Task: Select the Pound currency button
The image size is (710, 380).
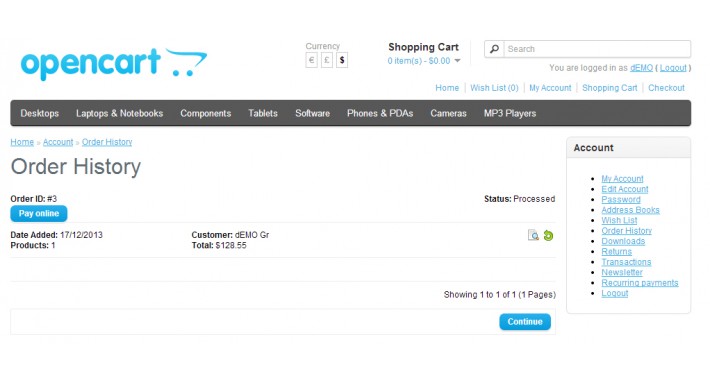Action: (x=327, y=60)
